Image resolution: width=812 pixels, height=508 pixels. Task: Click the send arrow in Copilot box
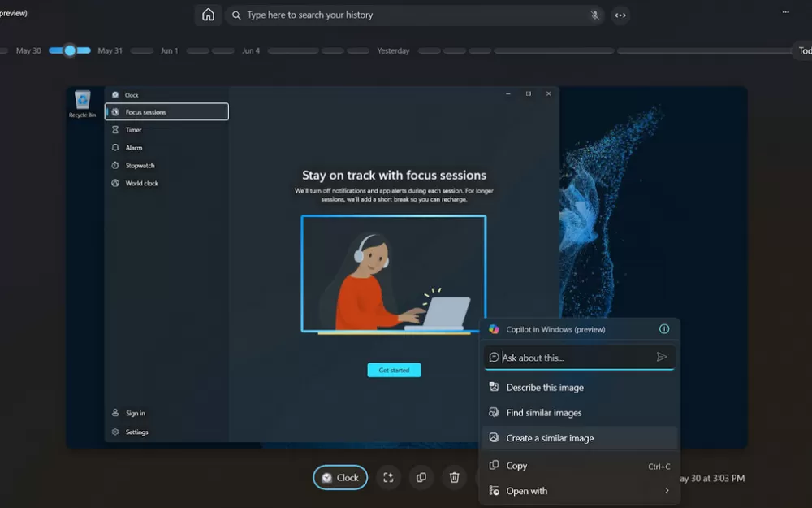tap(662, 357)
